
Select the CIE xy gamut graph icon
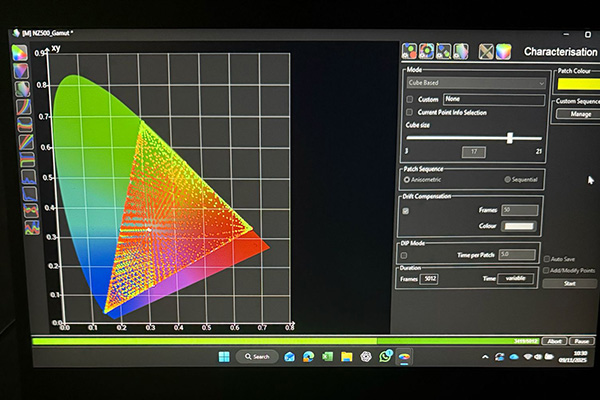20,53
